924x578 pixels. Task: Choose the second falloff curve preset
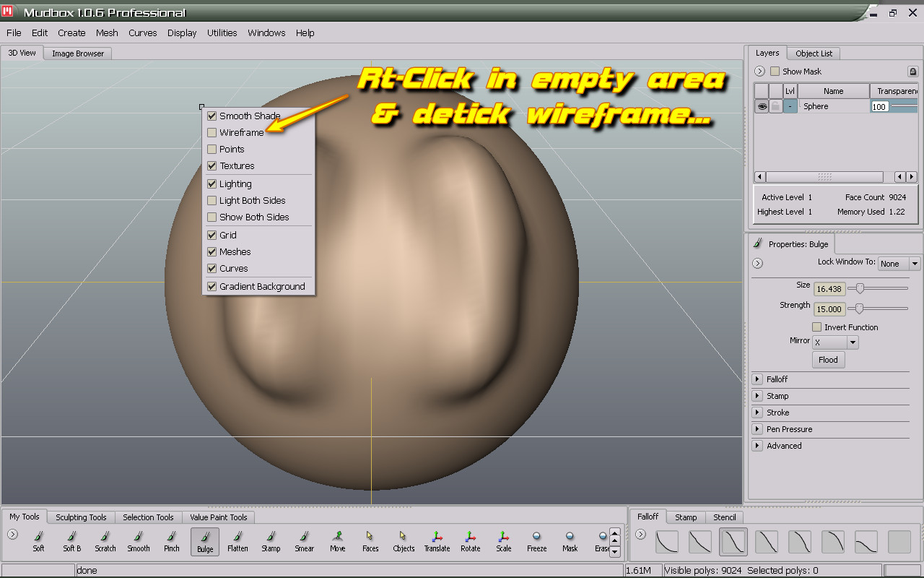point(700,541)
